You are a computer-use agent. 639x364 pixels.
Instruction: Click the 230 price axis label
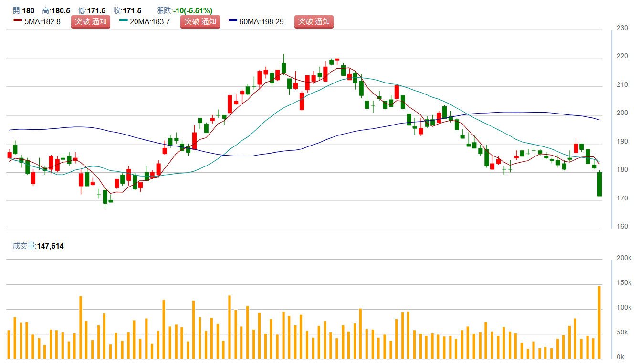pos(622,28)
